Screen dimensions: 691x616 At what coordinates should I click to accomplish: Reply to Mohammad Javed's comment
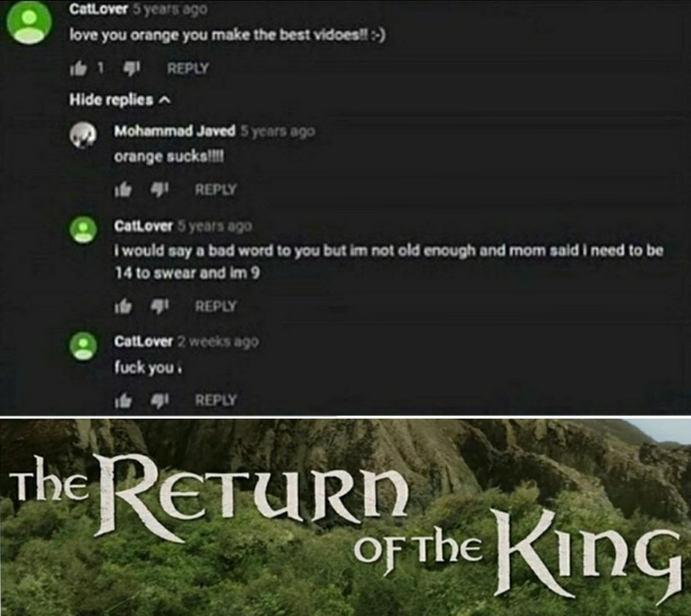tap(216, 189)
